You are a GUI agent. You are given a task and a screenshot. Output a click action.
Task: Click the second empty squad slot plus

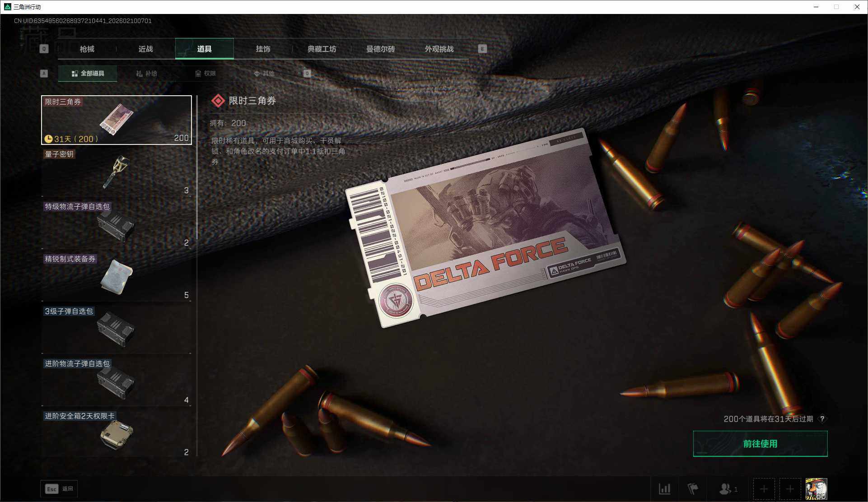pyautogui.click(x=790, y=489)
